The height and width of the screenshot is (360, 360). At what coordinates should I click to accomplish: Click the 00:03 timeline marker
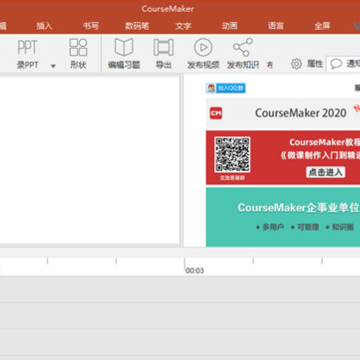[x=195, y=270]
